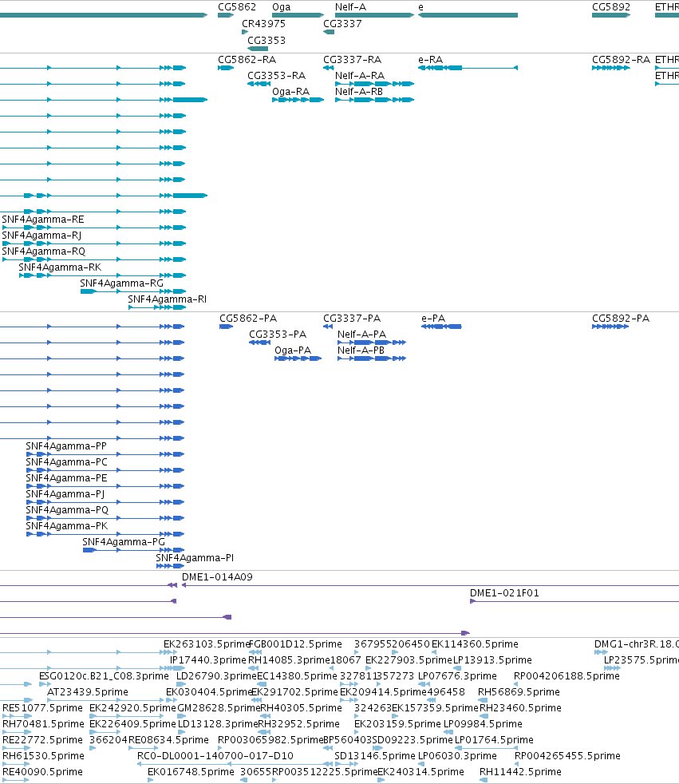Click the RH23460.5prime EST label

[520, 708]
